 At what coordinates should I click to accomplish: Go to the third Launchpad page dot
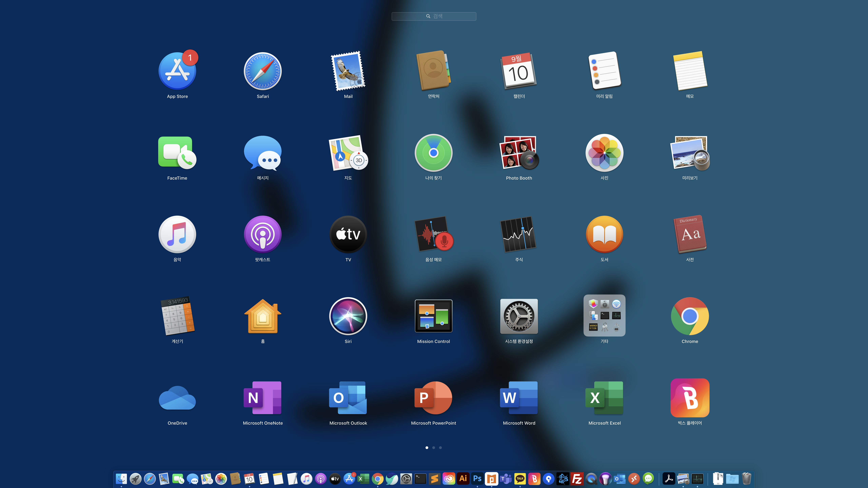[440, 448]
